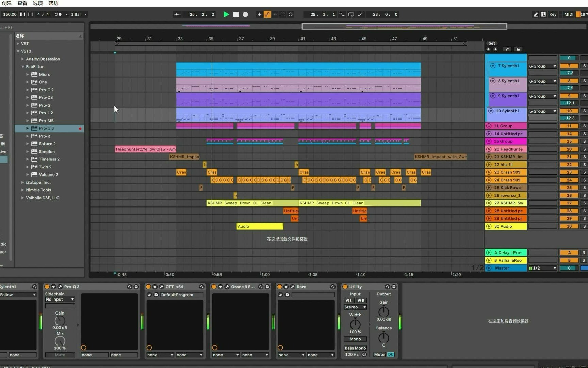This screenshot has height=368, width=588.
Task: Open the 帮助 menu
Action: (53, 3)
